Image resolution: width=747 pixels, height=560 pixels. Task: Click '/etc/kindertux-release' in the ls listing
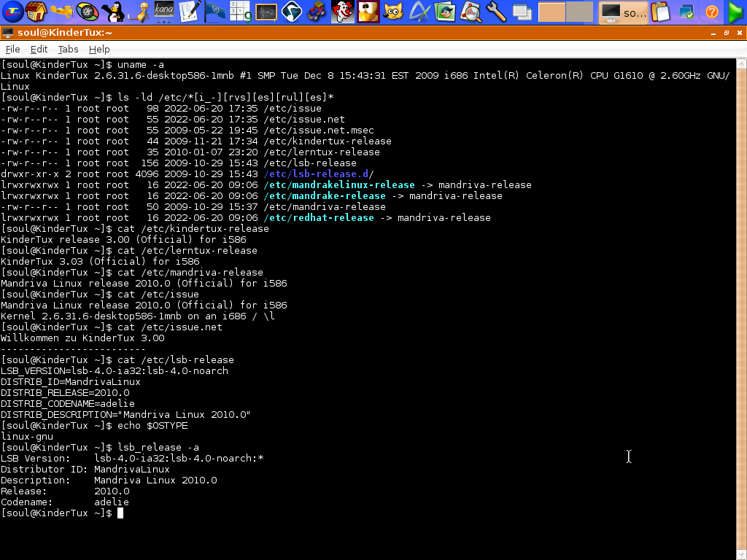click(328, 141)
